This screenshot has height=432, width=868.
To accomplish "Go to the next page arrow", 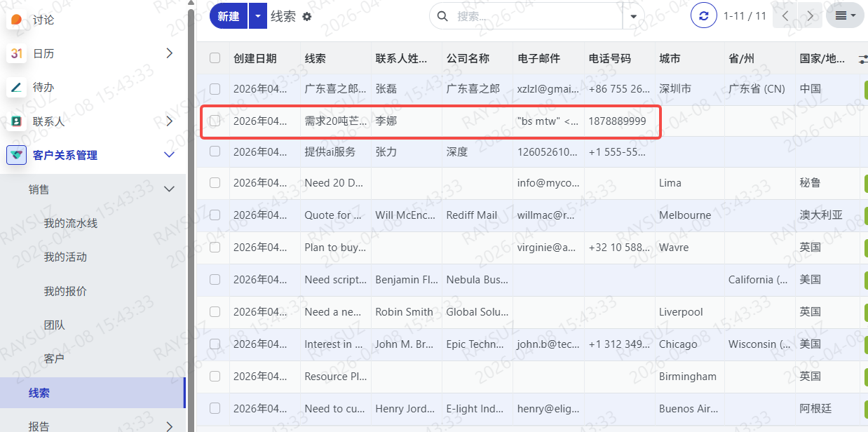I will 811,15.
